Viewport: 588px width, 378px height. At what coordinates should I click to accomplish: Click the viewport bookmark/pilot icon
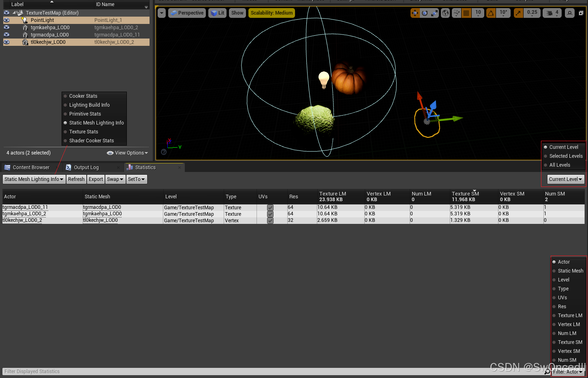[x=570, y=13]
